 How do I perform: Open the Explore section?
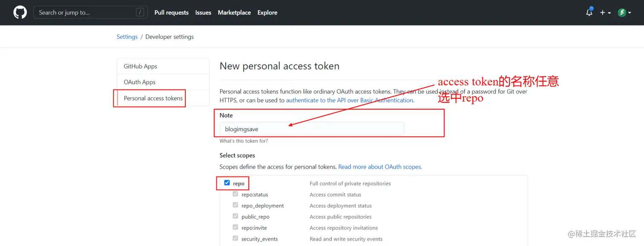click(x=267, y=12)
